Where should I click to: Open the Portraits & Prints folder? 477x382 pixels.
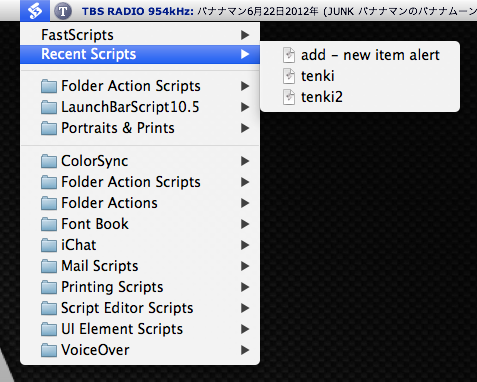tap(140, 128)
